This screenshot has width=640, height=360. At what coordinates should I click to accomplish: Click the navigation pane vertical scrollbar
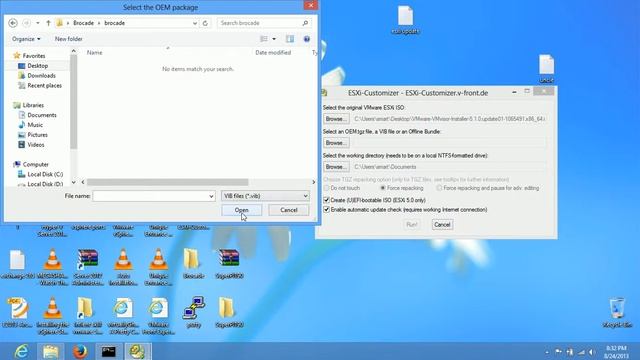coord(73,102)
